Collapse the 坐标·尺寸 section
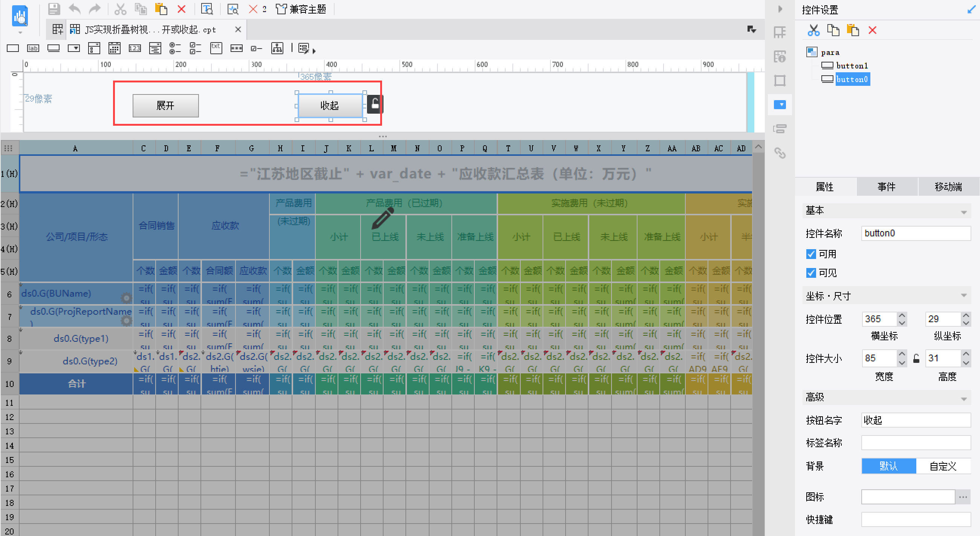This screenshot has width=980, height=536. coord(963,296)
